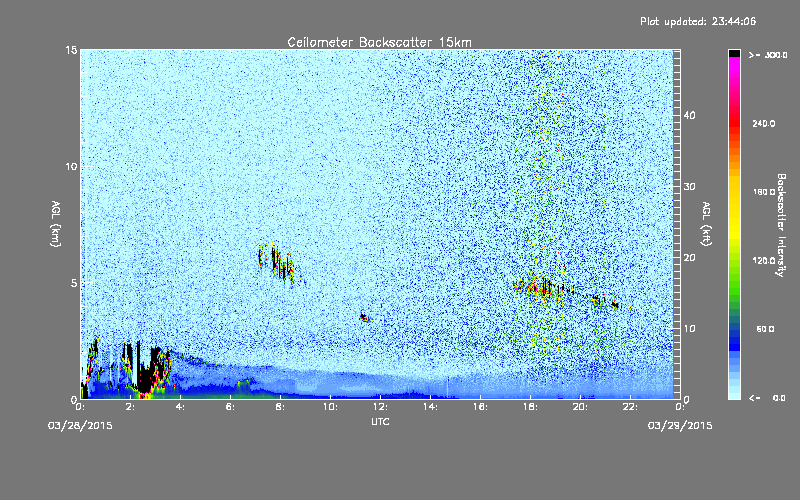Click the "Backscatter Intensity" colorbar label

781,225
